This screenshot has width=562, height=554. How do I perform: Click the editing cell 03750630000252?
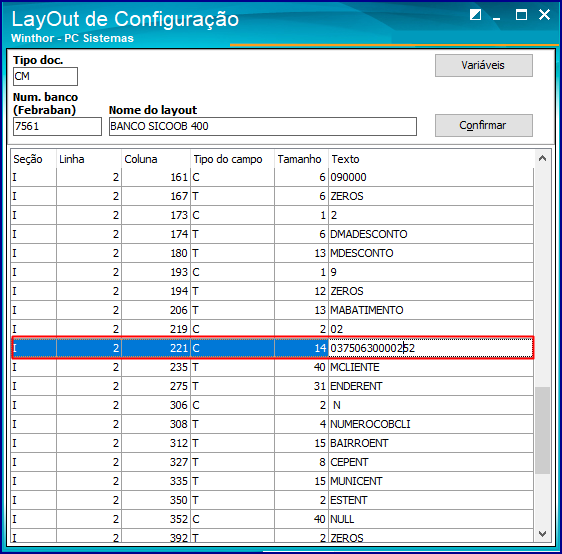(431, 348)
